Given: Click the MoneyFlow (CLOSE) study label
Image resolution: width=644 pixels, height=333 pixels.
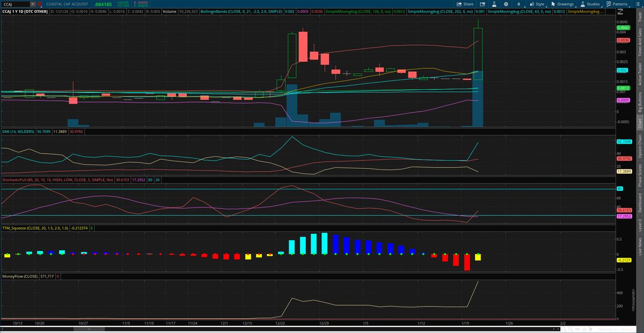Looking at the screenshot, I should coord(20,277).
